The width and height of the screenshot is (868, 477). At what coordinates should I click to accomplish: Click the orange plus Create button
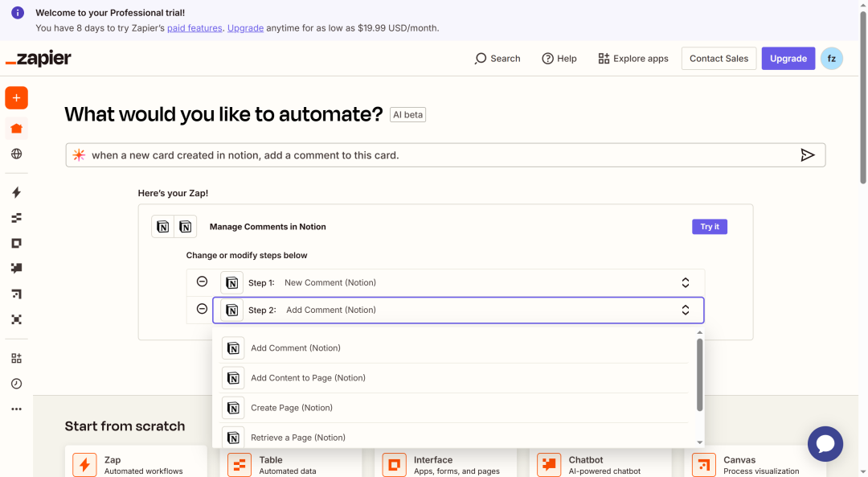pyautogui.click(x=17, y=98)
